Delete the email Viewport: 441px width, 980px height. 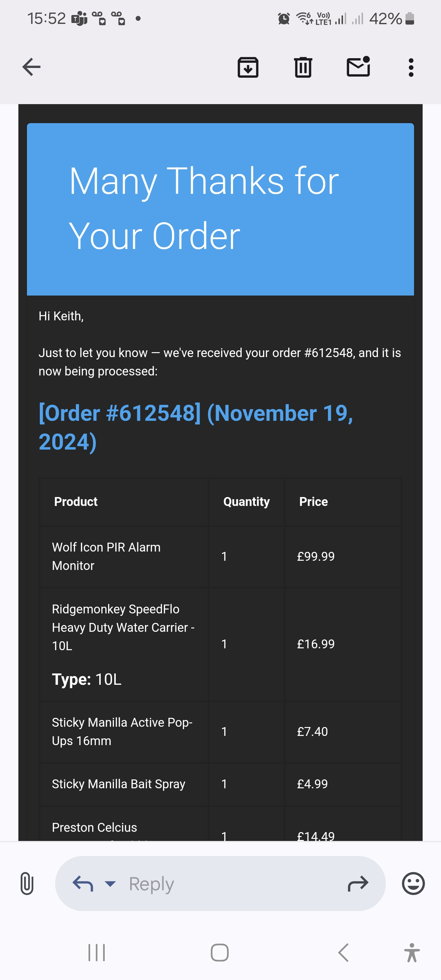click(303, 67)
